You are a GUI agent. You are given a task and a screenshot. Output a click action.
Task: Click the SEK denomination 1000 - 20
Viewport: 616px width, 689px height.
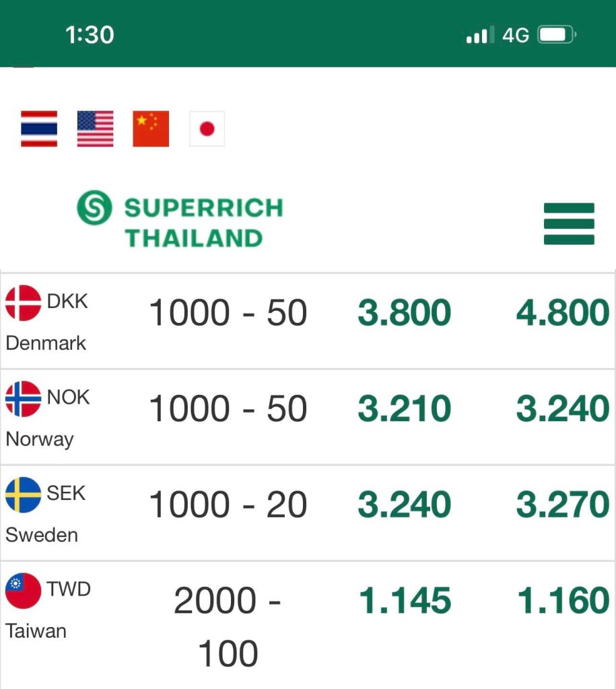(228, 506)
